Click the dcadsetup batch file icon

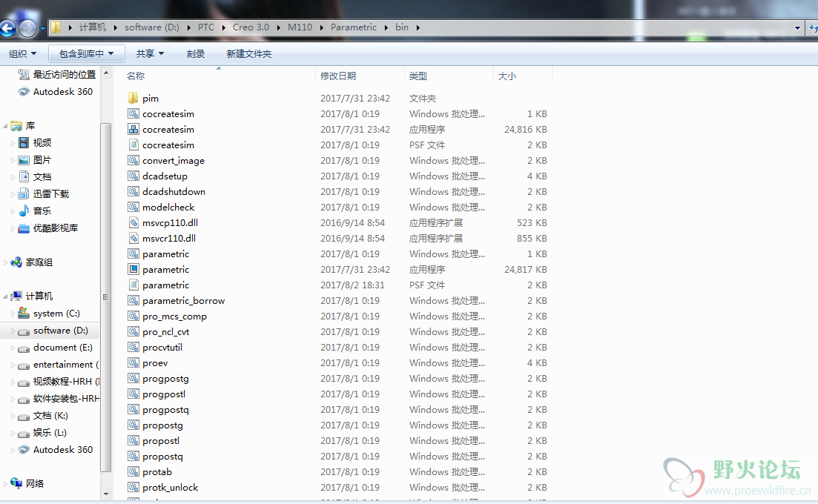coord(133,176)
